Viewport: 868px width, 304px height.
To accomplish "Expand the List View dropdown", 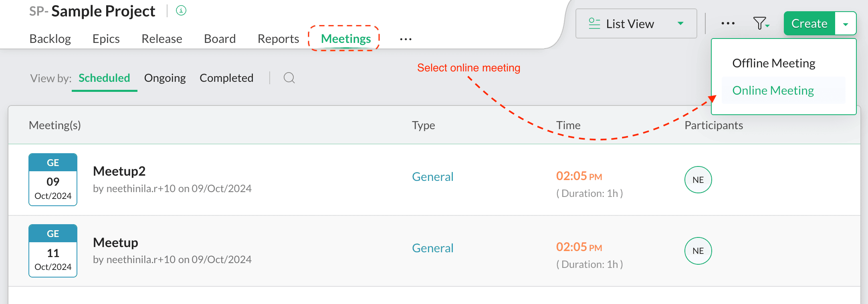I will pyautogui.click(x=636, y=24).
